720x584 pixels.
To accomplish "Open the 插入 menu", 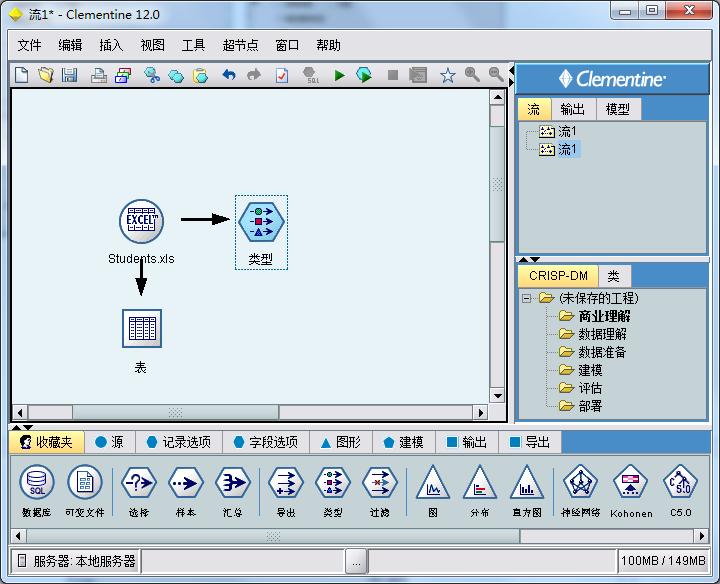I will 112,45.
